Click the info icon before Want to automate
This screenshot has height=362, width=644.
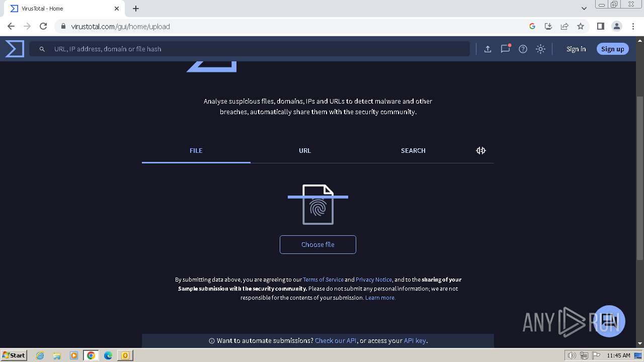coord(212,341)
